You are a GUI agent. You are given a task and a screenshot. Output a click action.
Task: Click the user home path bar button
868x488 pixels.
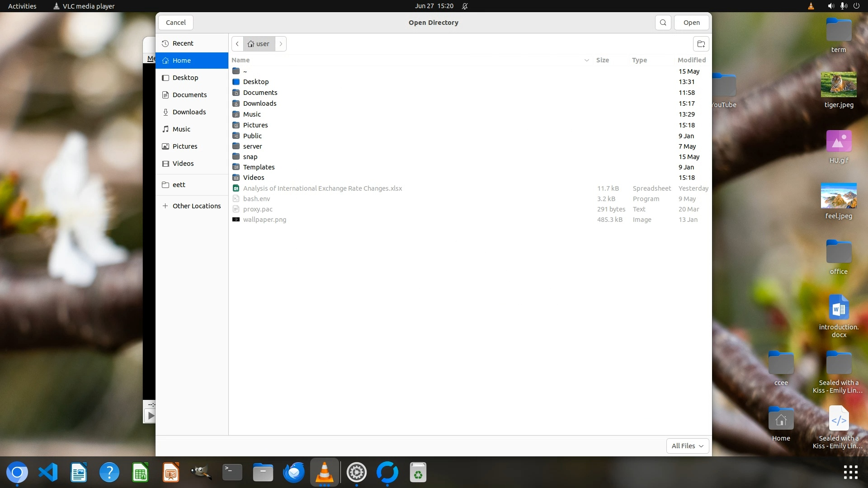coord(259,44)
